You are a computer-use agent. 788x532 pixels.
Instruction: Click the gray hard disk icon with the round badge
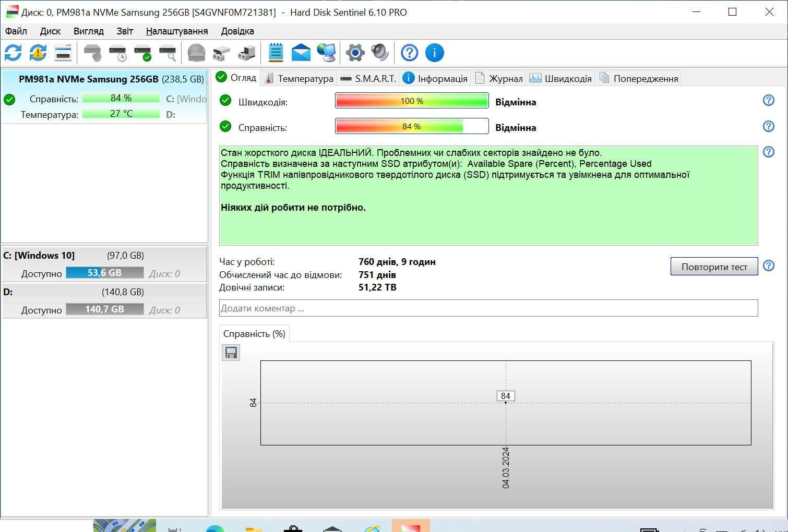point(92,53)
